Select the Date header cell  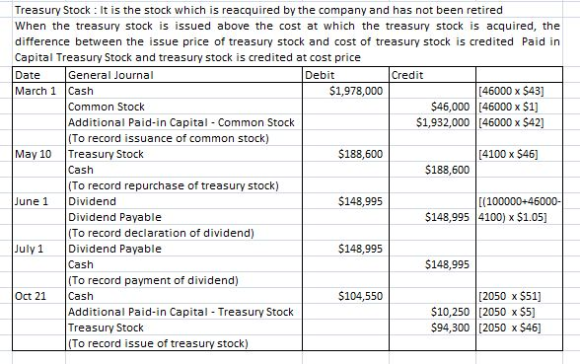pyautogui.click(x=39, y=75)
